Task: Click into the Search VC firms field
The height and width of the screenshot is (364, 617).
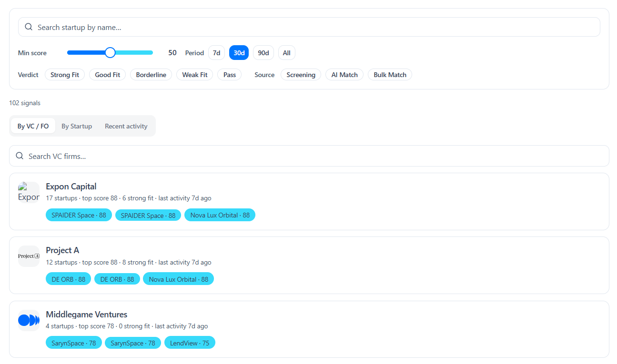Action: (309, 156)
